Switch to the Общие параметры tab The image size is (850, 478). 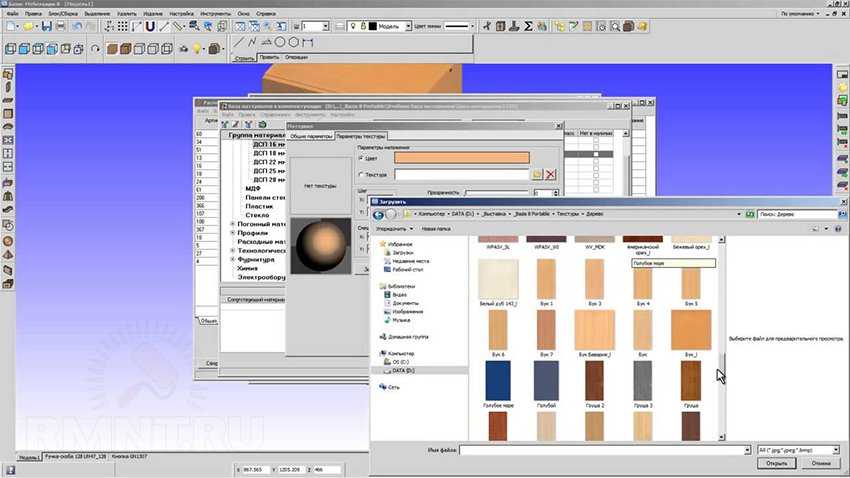311,136
